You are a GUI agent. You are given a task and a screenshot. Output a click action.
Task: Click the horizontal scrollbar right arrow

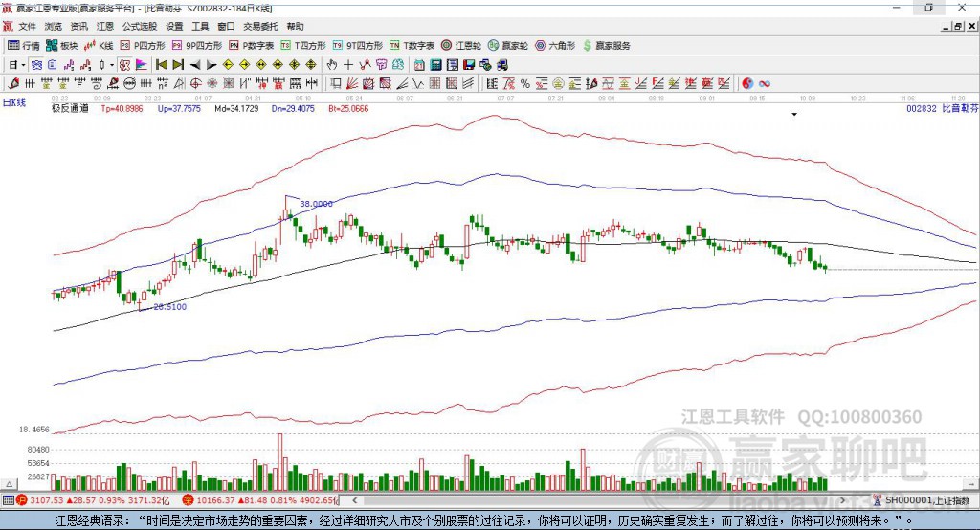[842, 500]
